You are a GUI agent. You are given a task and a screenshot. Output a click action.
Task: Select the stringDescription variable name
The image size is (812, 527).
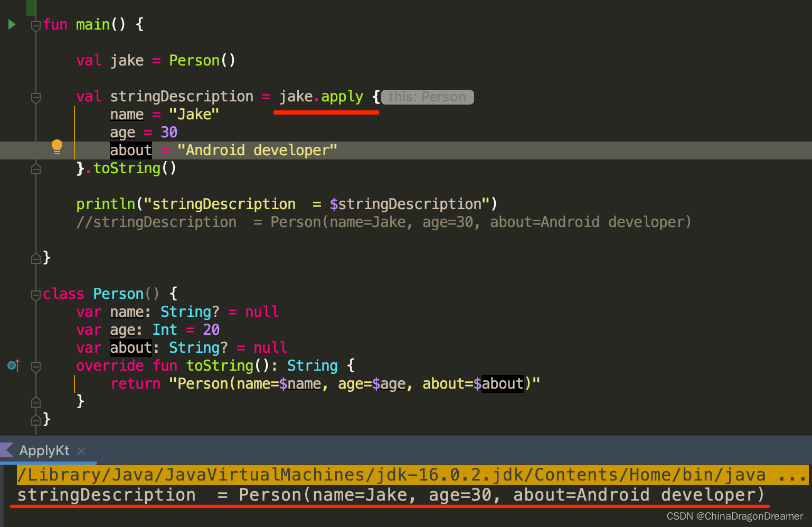pyautogui.click(x=182, y=97)
